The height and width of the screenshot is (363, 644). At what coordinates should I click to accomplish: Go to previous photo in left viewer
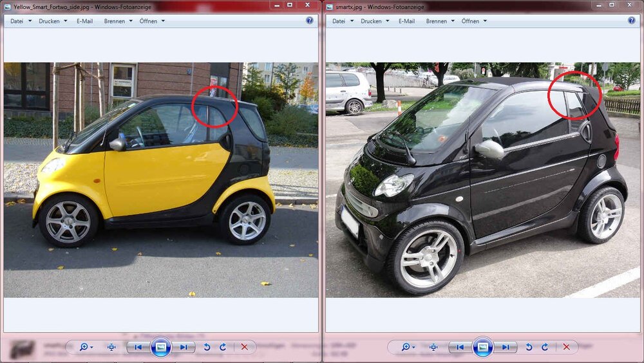138,348
